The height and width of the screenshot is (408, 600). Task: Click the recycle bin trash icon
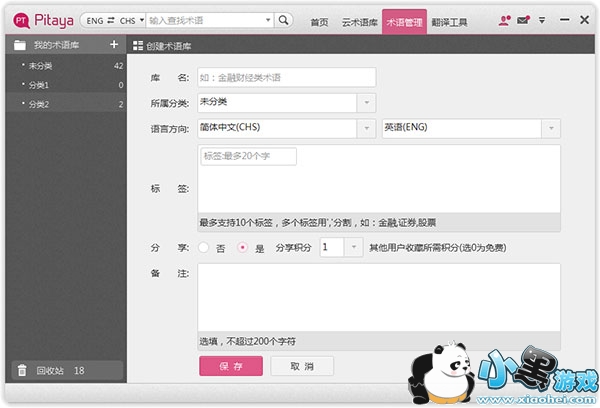click(x=21, y=370)
